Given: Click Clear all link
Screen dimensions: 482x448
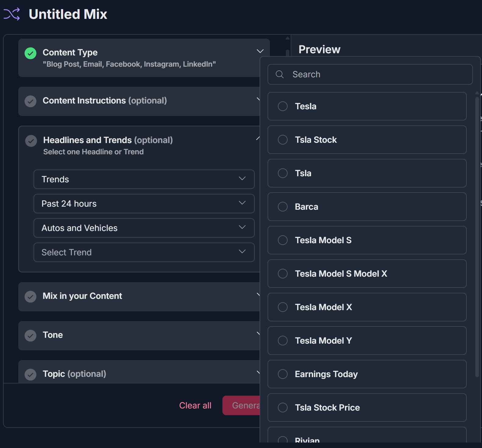Looking at the screenshot, I should pos(195,405).
